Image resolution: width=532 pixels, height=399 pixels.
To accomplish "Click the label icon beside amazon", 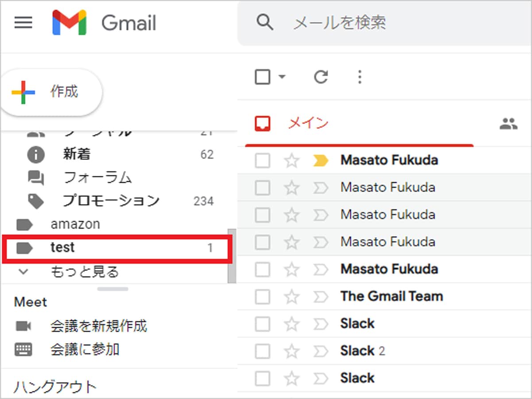I will click(25, 225).
